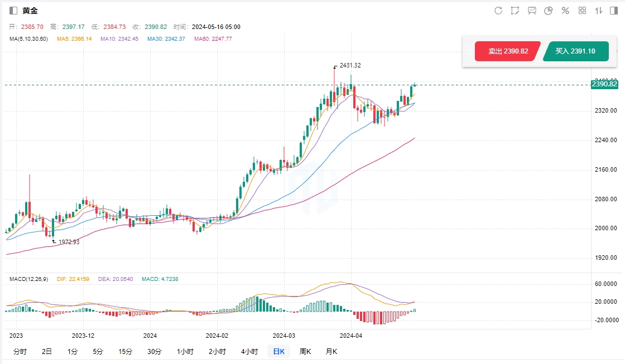Viewport: 625px width, 364px height.
Task: Toggle the right side panel icon
Action: point(614,11)
